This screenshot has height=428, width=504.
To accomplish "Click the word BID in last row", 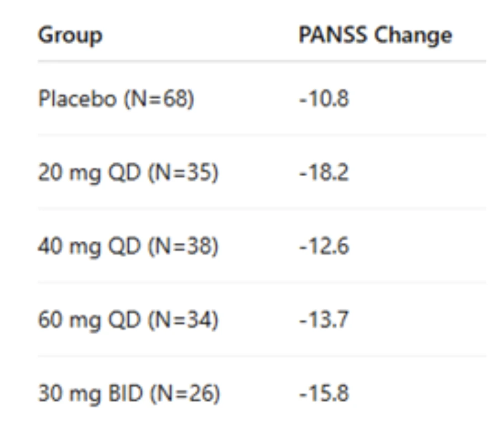I will point(126,393).
